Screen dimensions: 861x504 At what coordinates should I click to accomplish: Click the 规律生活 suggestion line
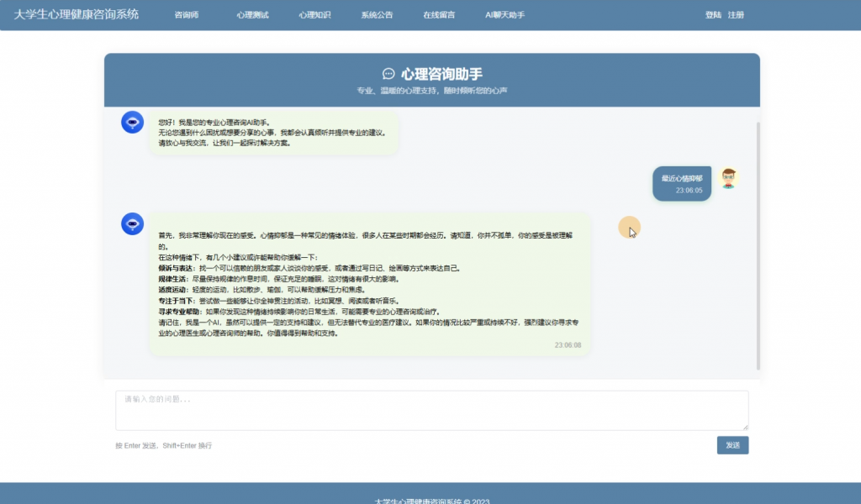(x=280, y=279)
